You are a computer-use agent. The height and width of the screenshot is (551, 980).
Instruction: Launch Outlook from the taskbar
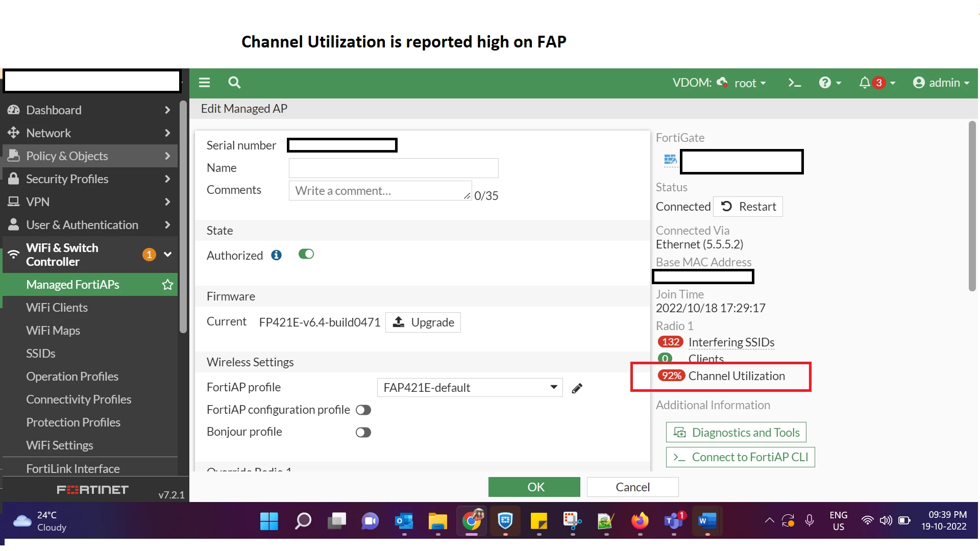coord(404,521)
